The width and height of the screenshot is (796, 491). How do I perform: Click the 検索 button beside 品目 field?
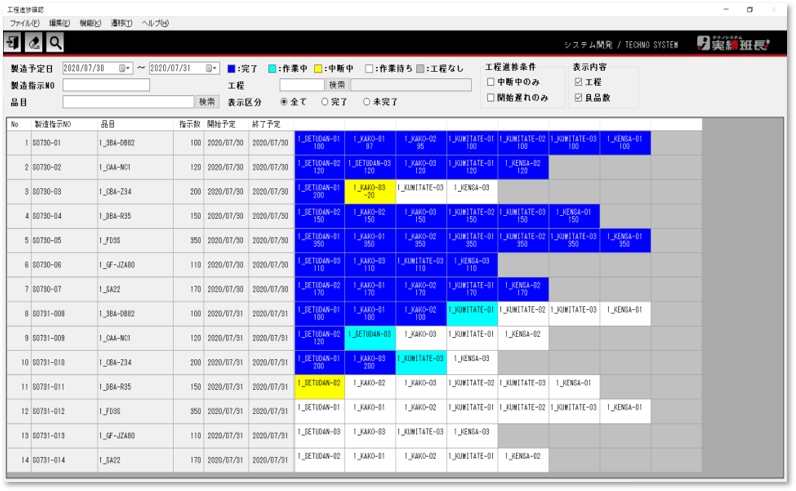207,102
